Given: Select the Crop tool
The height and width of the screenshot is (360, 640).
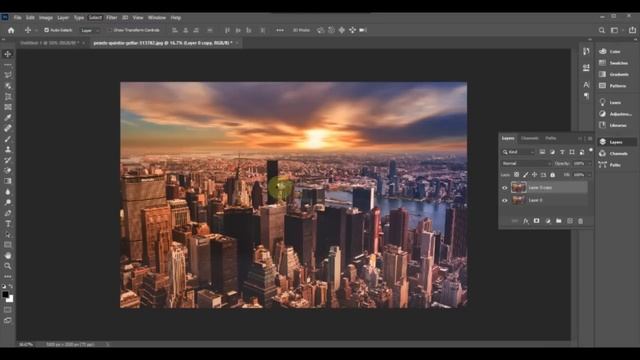Looking at the screenshot, I should (8, 96).
